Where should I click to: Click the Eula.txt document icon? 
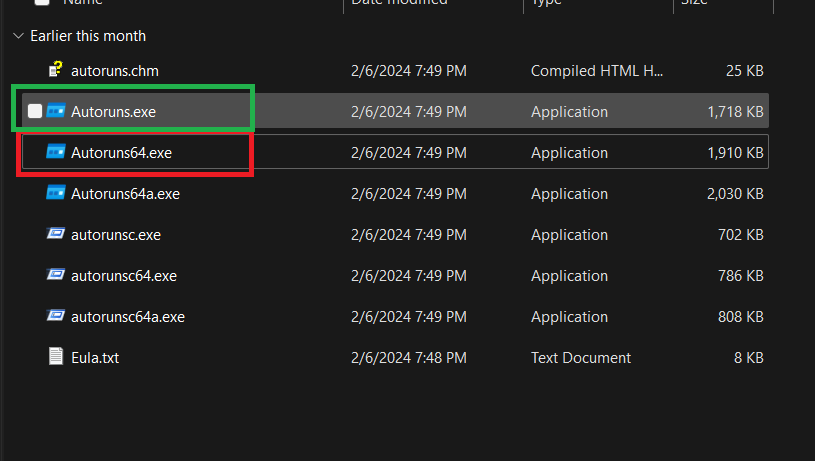coord(56,357)
